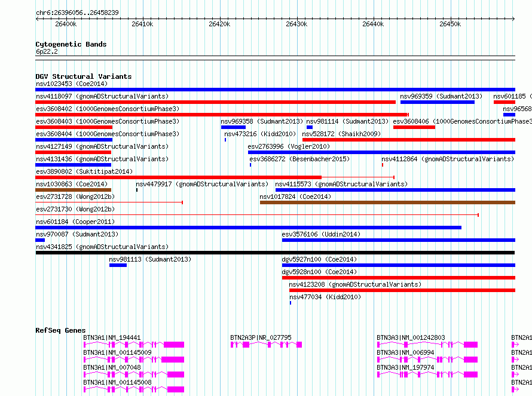The image size is (532, 396).
Task: Click the BTN2A3P magenta gene model
Action: [x=267, y=345]
